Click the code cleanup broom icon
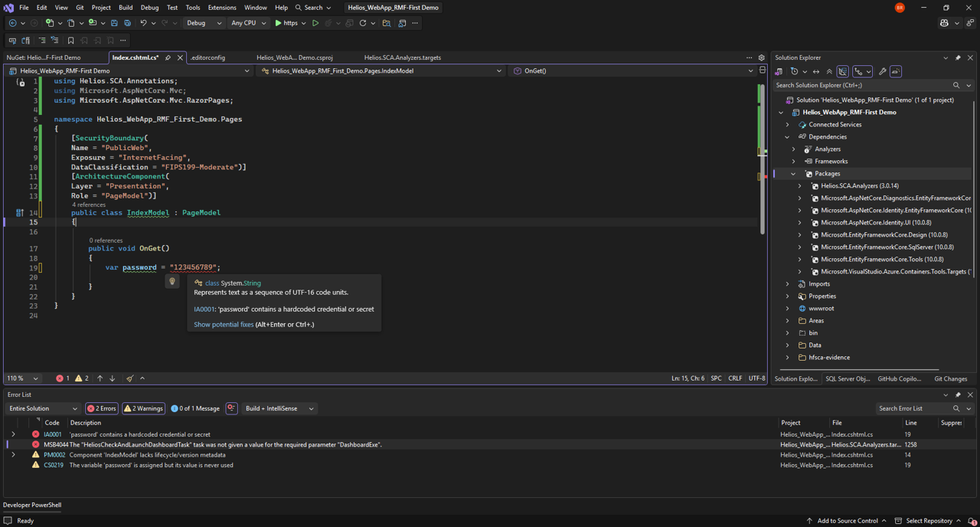The height and width of the screenshot is (527, 980). [130, 378]
